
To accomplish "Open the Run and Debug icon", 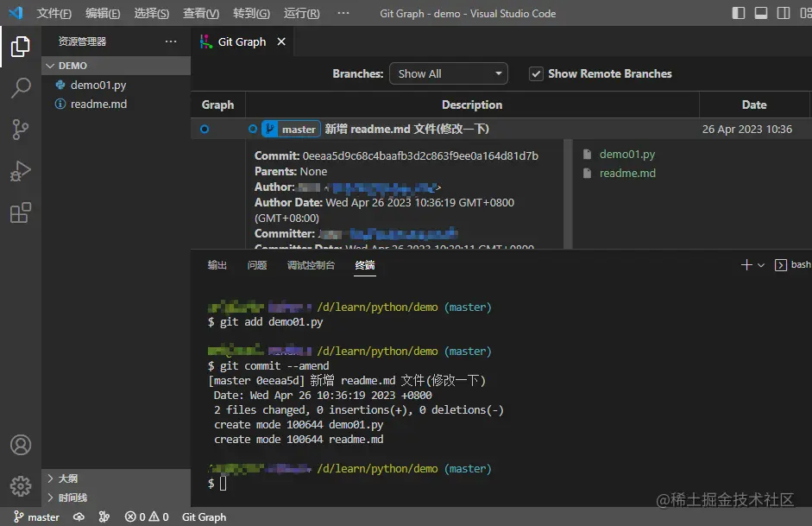I will [21, 171].
